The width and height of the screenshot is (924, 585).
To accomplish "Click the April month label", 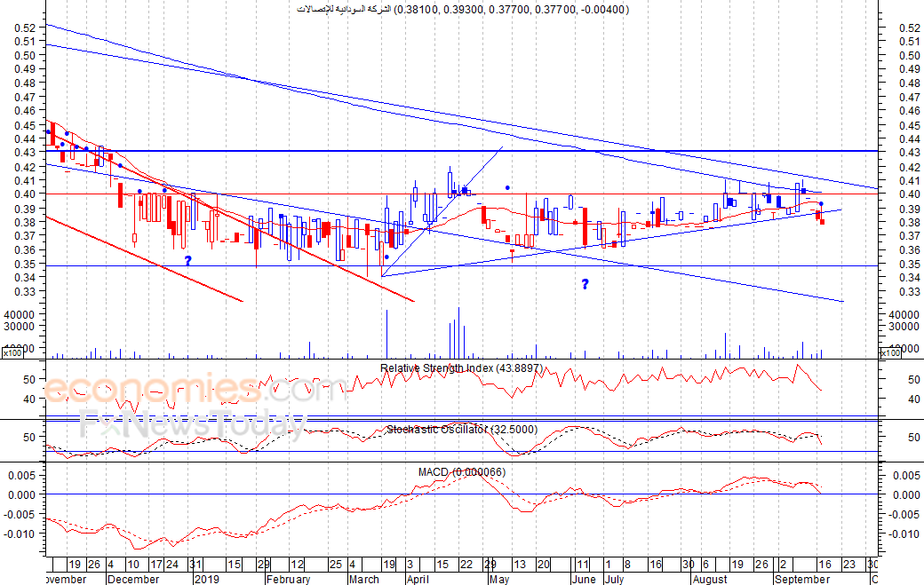I will click(x=418, y=579).
